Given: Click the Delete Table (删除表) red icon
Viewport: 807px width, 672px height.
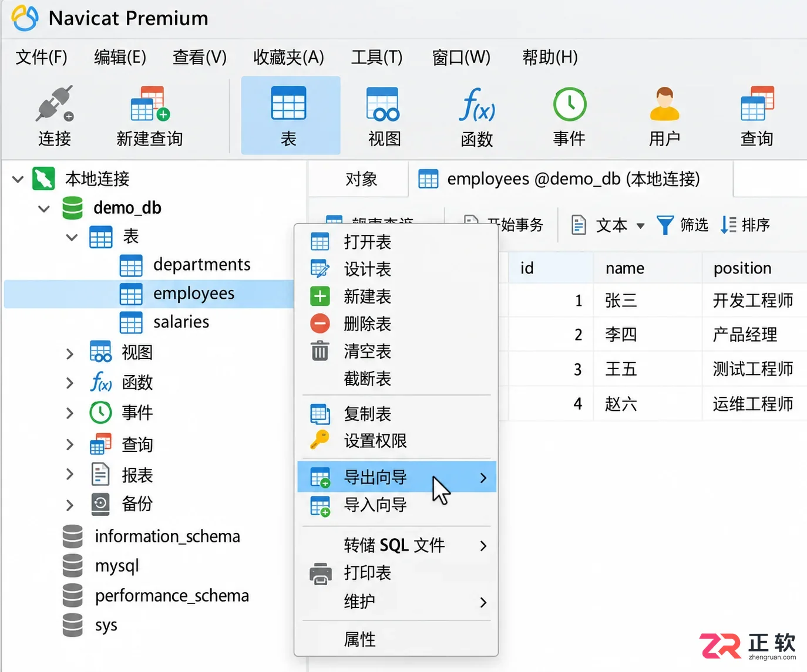Looking at the screenshot, I should point(320,323).
